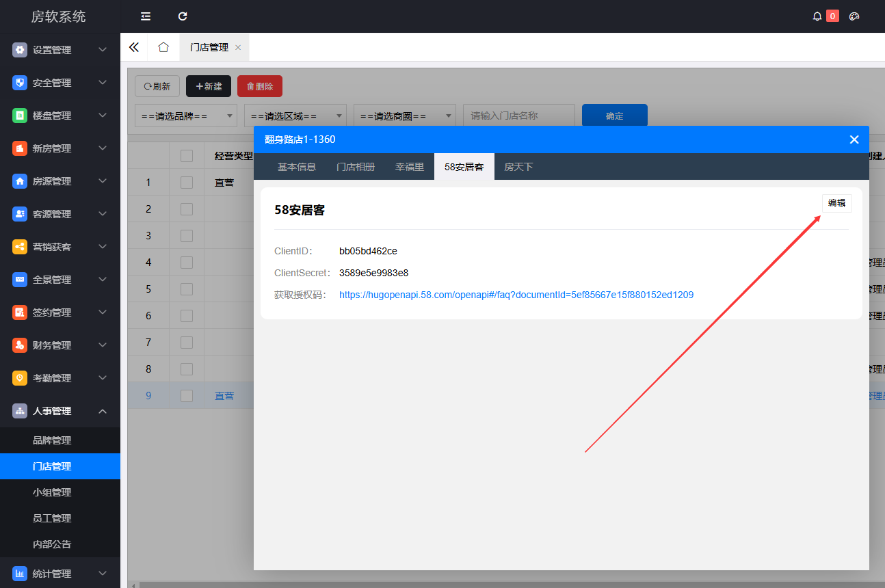The image size is (885, 588).
Task: Click the red notification count badge
Action: click(x=832, y=16)
